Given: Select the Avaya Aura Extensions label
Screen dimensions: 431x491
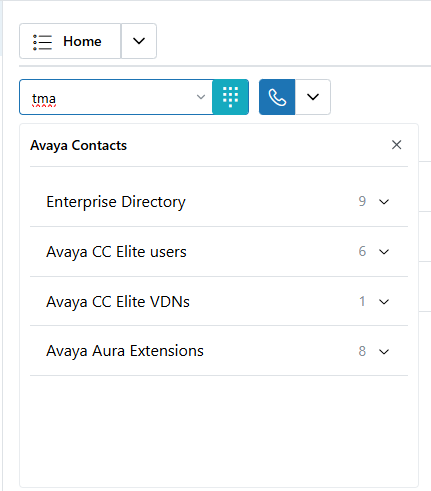Looking at the screenshot, I should click(125, 351).
